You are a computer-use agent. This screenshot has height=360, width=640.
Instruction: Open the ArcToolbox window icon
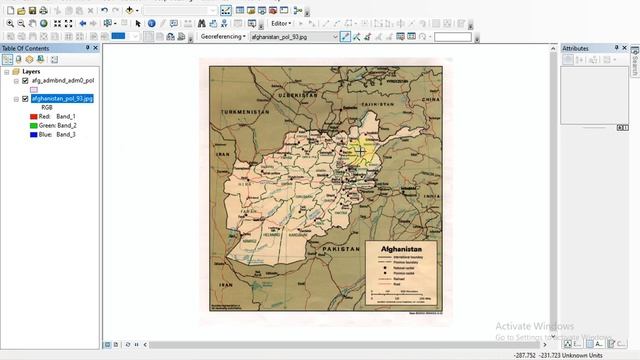273,10
